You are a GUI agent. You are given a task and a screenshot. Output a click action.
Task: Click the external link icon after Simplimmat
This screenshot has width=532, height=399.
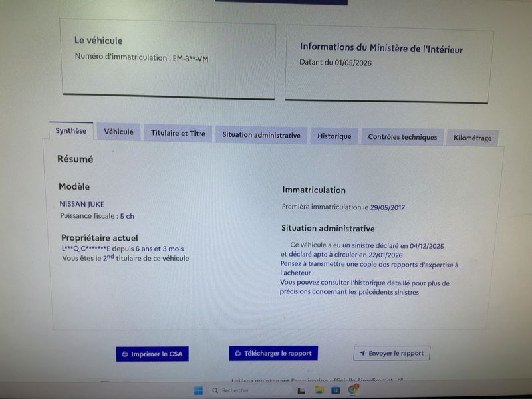coord(400,380)
